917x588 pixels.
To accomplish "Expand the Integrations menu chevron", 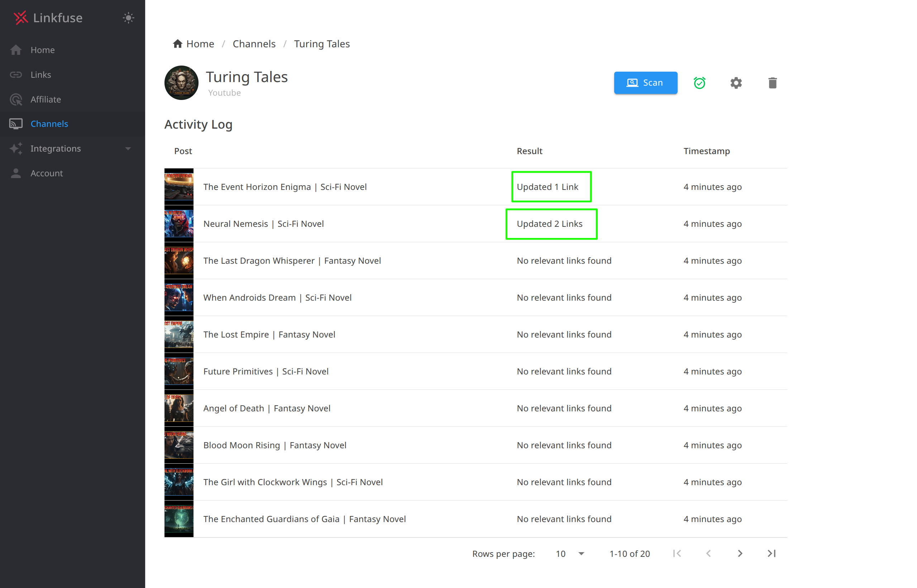I will [128, 149].
